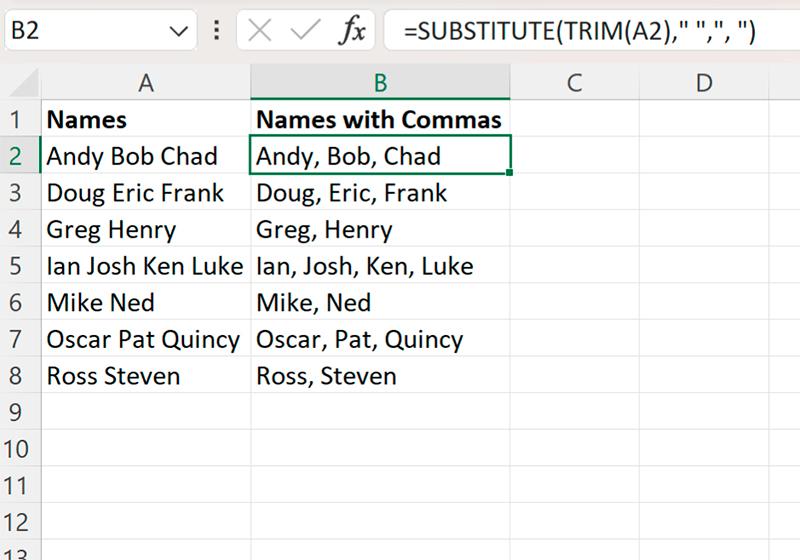The image size is (800, 560).
Task: Confirm the entry with the checkmark icon
Action: point(305,31)
